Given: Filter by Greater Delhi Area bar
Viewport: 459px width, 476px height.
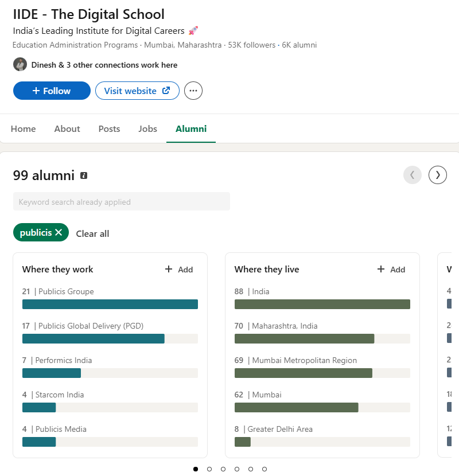Looking at the screenshot, I should (322, 442).
